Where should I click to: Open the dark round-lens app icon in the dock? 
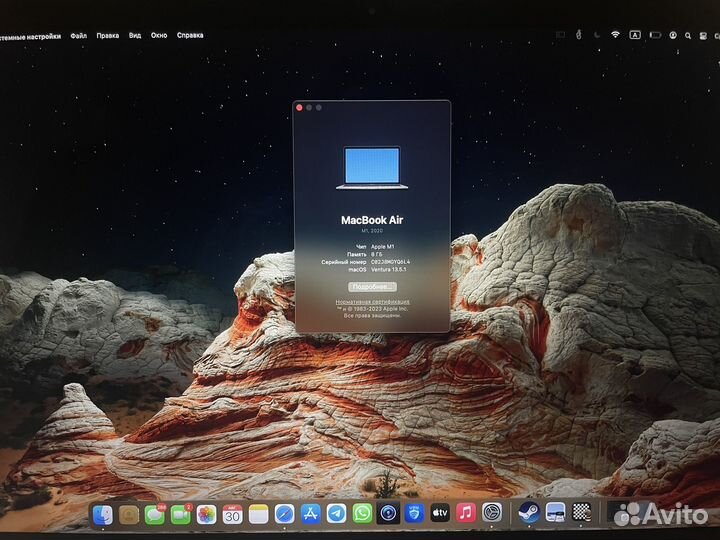point(388,513)
